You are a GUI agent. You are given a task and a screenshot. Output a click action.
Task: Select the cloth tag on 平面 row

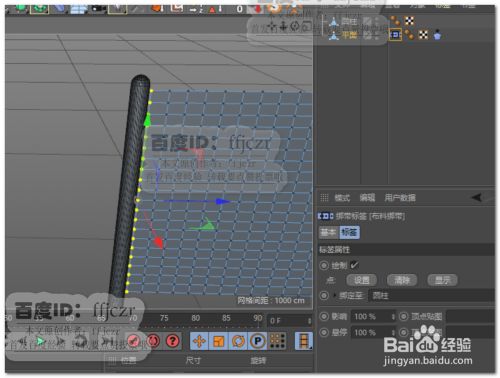437,35
